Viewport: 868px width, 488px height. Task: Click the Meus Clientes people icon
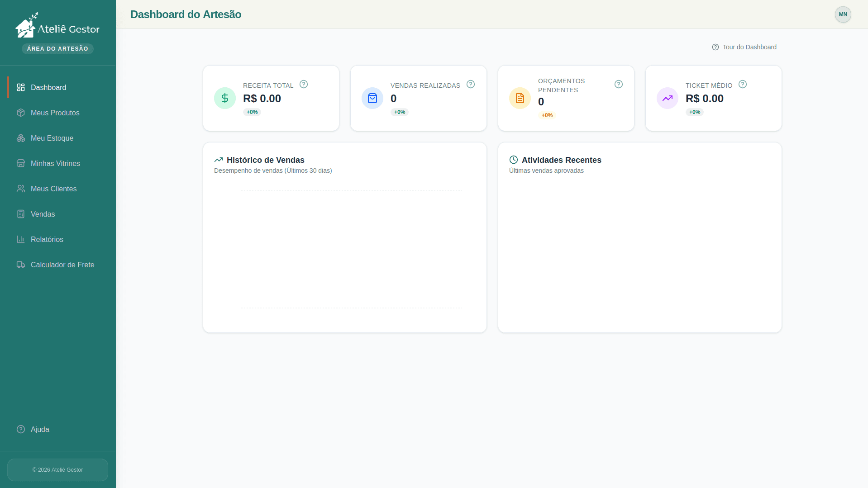(21, 189)
